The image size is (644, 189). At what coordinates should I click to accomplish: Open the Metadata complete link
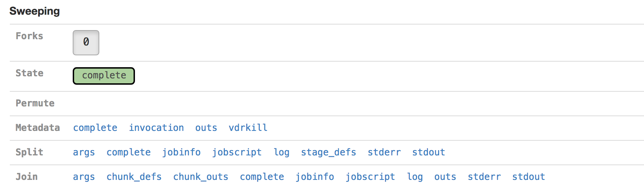coord(95,128)
